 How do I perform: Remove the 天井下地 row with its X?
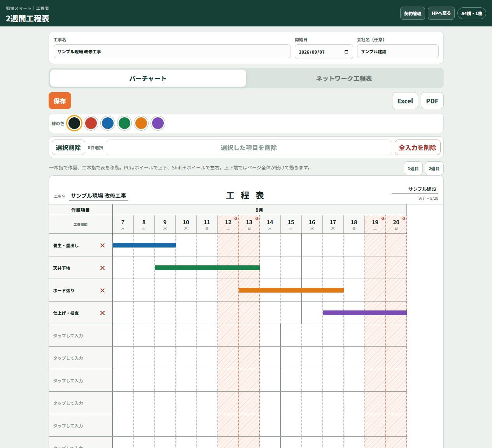tap(102, 268)
